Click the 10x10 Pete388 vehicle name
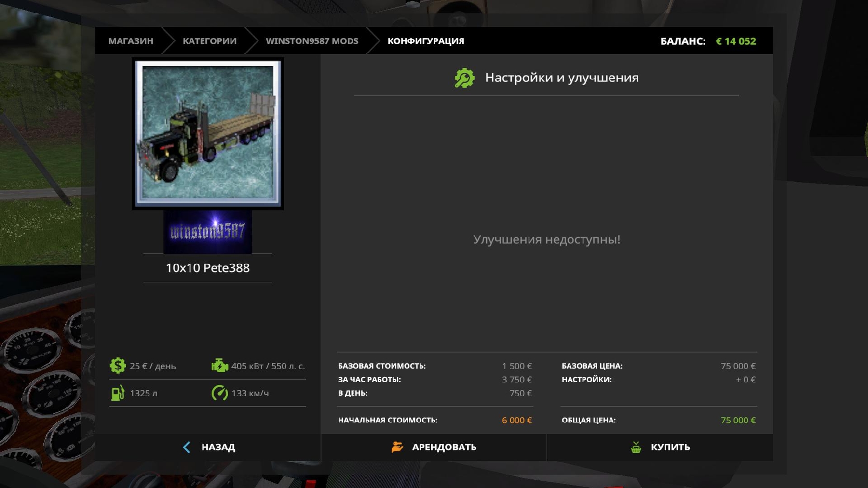 point(208,268)
